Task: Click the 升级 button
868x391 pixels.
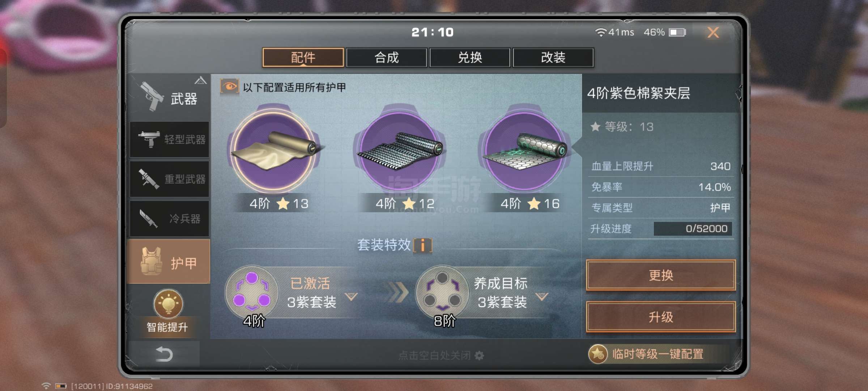Action: [x=661, y=317]
